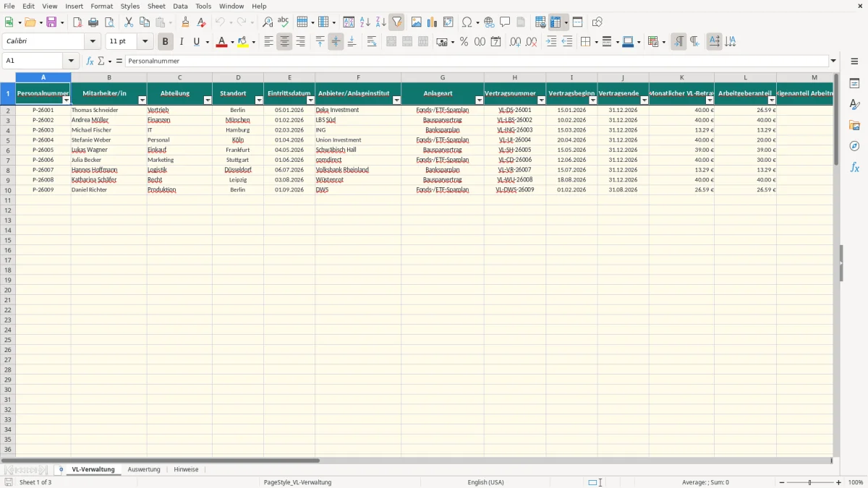Toggle the AutoFilter funnel button
Screen dimensions: 868x488
click(397, 22)
